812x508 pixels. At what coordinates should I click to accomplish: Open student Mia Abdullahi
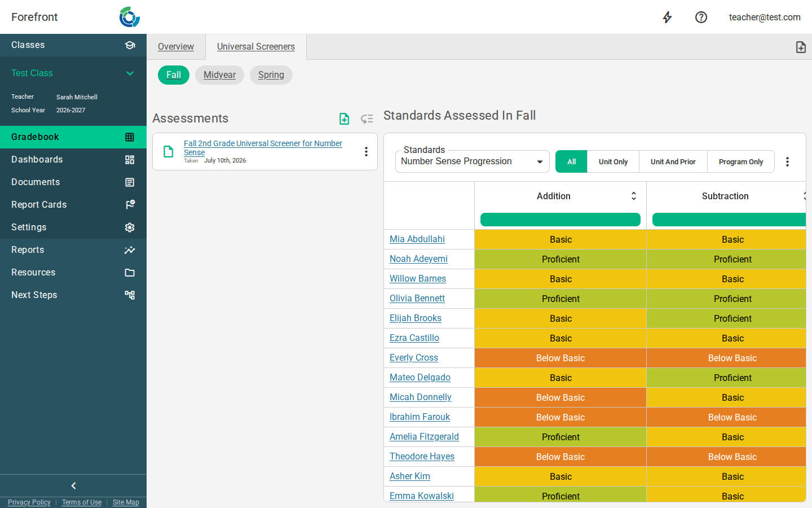[417, 239]
